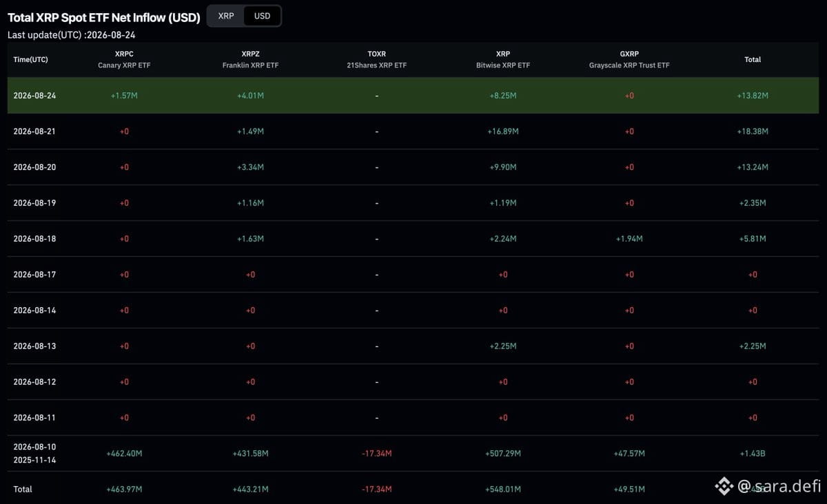
Task: Select the 2026-08-20 date row
Action: [x=413, y=167]
